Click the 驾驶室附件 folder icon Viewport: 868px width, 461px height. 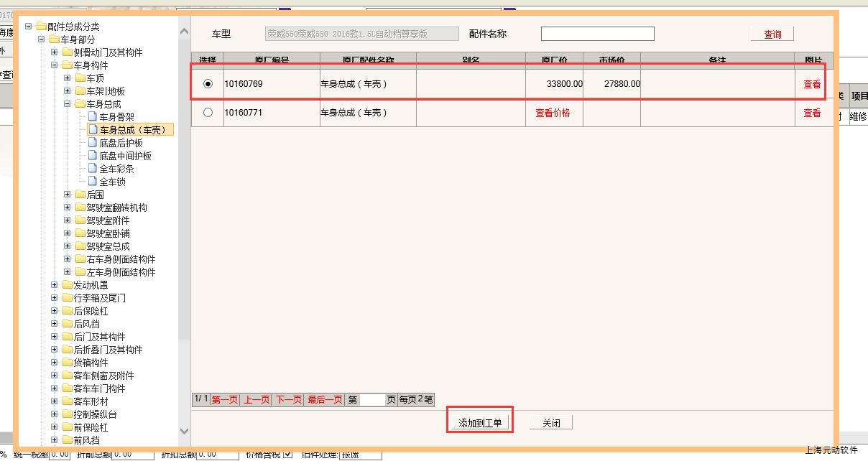(x=80, y=220)
